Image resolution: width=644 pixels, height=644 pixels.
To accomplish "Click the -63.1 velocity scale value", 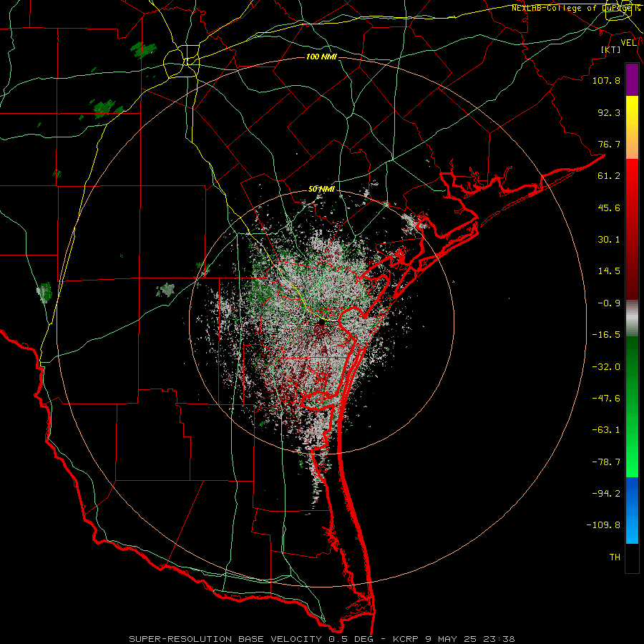I will coord(606,430).
